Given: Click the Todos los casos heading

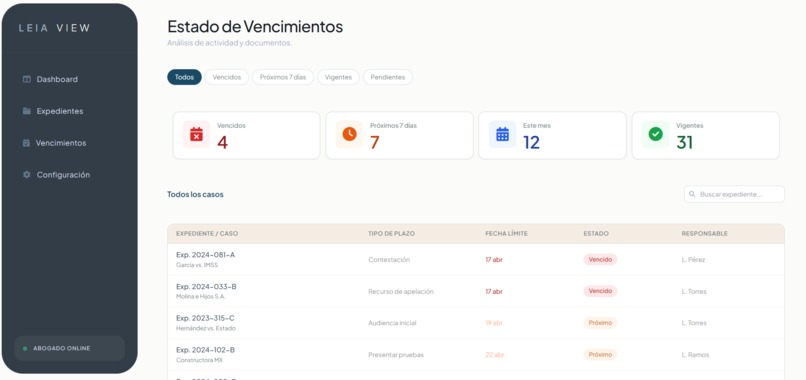Looking at the screenshot, I should click(x=195, y=194).
